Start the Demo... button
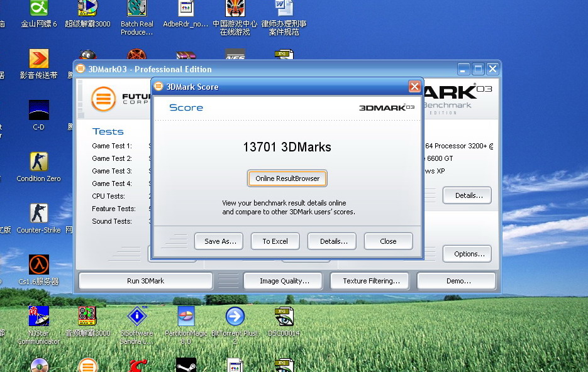 tap(457, 281)
